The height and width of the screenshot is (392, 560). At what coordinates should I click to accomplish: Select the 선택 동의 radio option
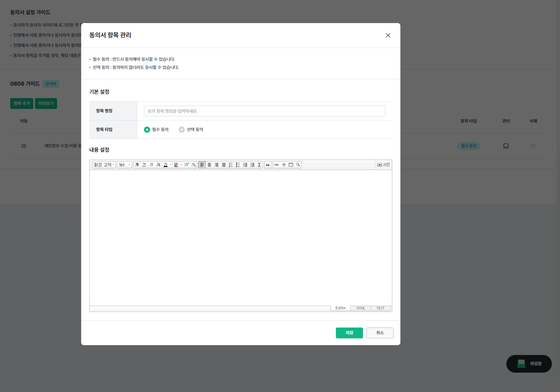(x=182, y=130)
